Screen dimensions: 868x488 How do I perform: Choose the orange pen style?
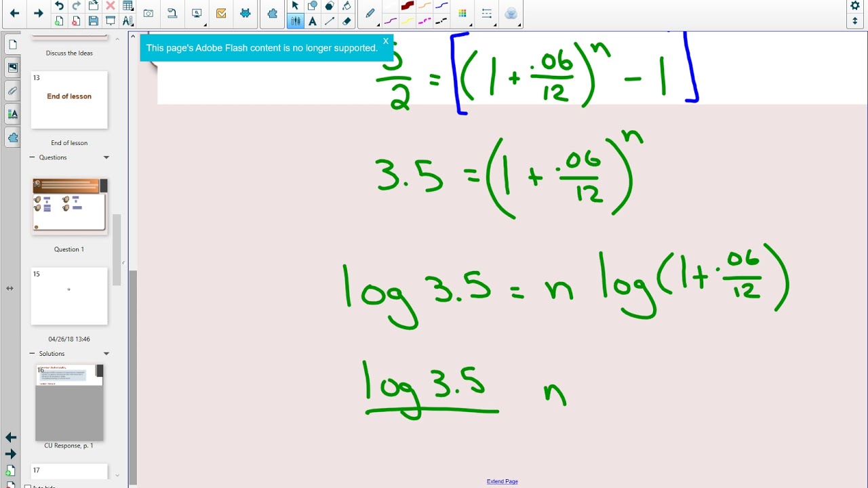(425, 5)
